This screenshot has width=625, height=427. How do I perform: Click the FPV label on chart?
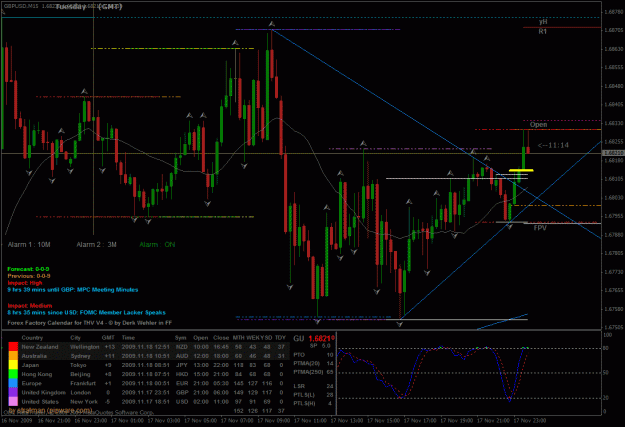tap(540, 228)
